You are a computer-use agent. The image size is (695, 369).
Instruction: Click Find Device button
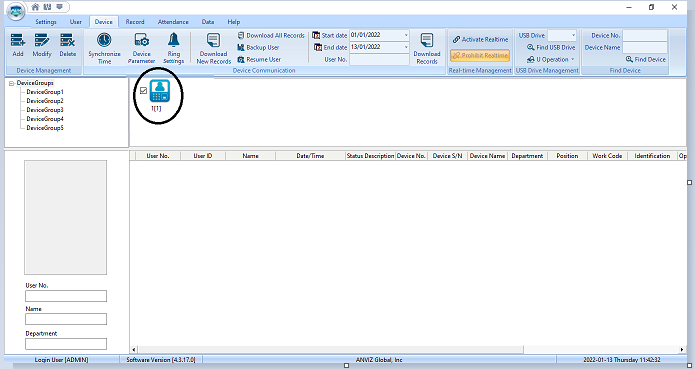coord(646,59)
